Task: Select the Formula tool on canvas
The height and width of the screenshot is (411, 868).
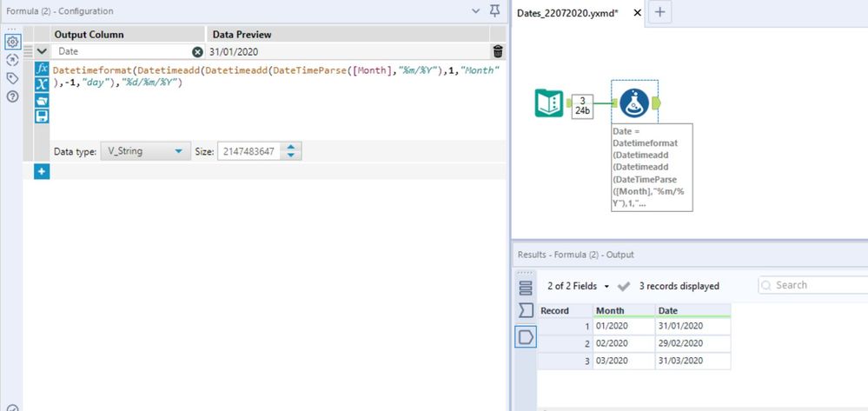Action: [x=634, y=103]
